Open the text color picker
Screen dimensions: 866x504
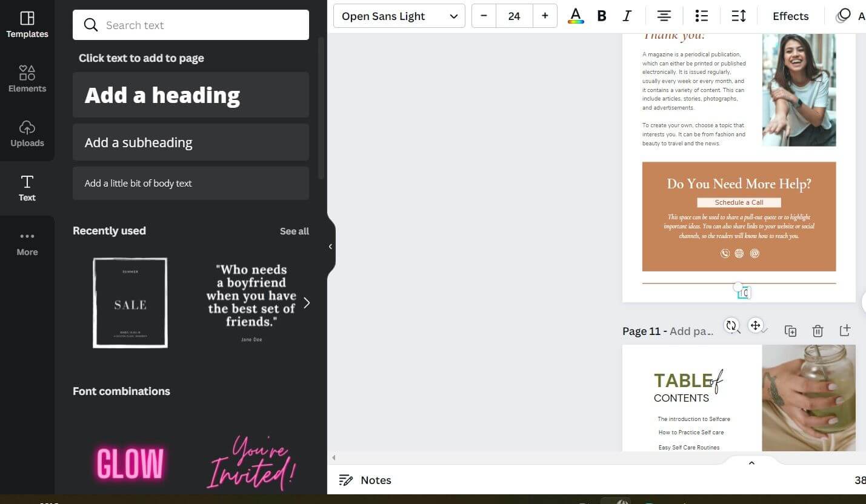575,16
